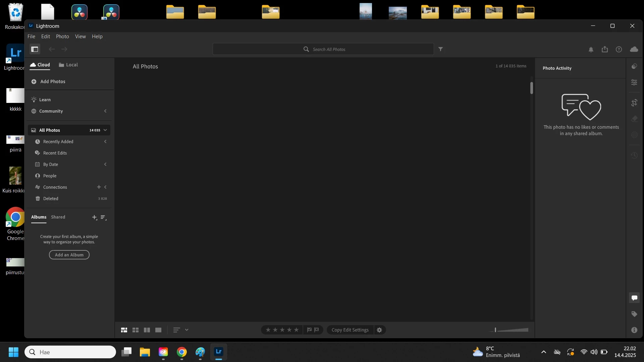
Task: Open the notifications bell icon
Action: tap(591, 50)
